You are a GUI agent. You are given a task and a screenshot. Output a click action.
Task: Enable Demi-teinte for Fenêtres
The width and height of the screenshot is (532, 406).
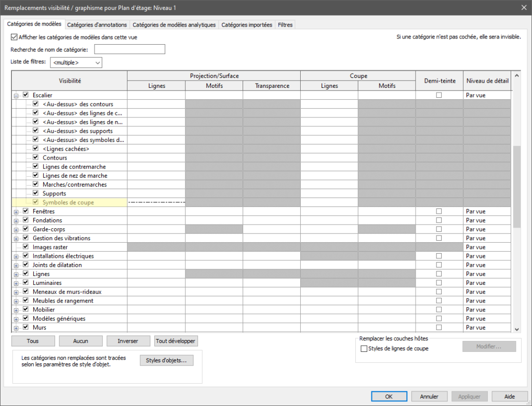coord(439,211)
